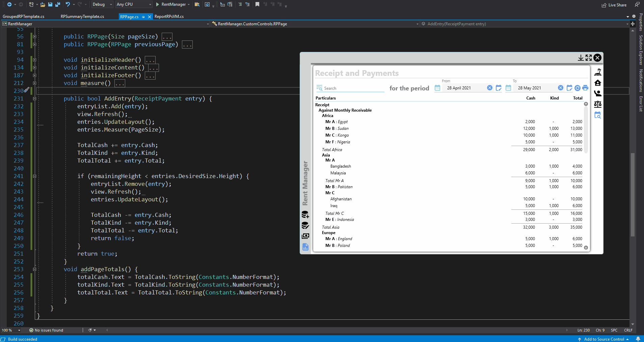Open the Debug configuration dropdown

[x=102, y=4]
